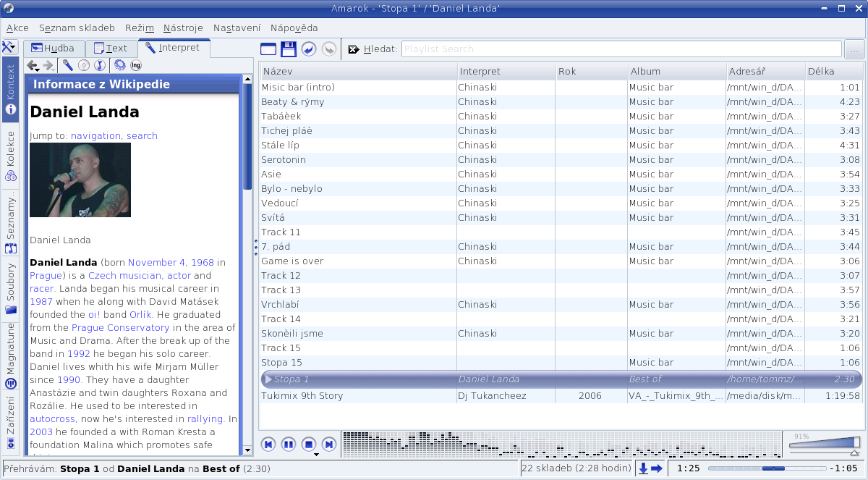The height and width of the screenshot is (480, 868).
Task: Sort playlist by Adresář column
Action: point(766,72)
